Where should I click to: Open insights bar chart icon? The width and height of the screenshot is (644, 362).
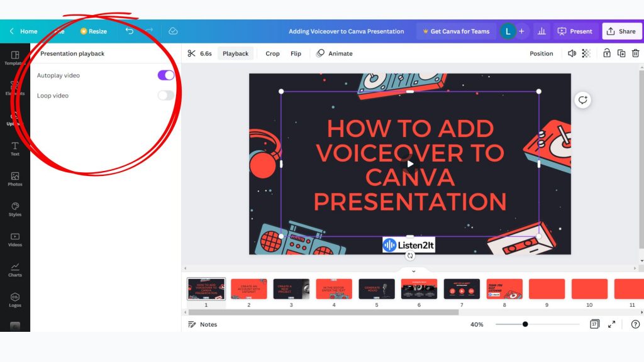tap(541, 31)
